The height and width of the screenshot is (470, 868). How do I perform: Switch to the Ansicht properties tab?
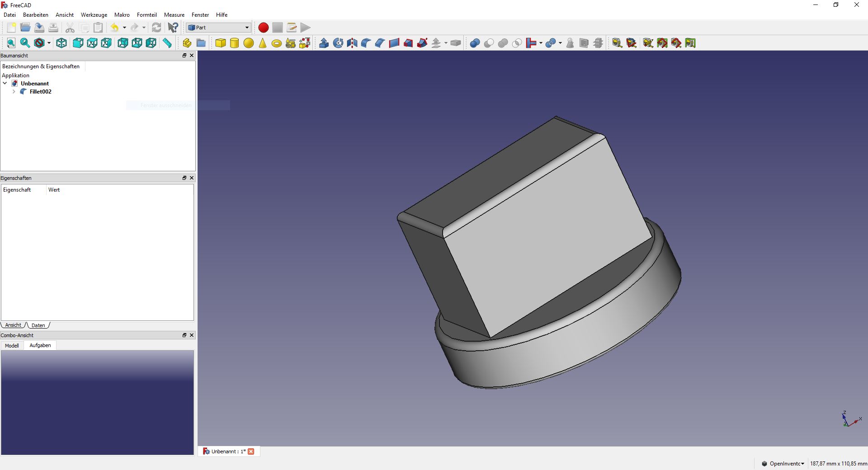13,325
